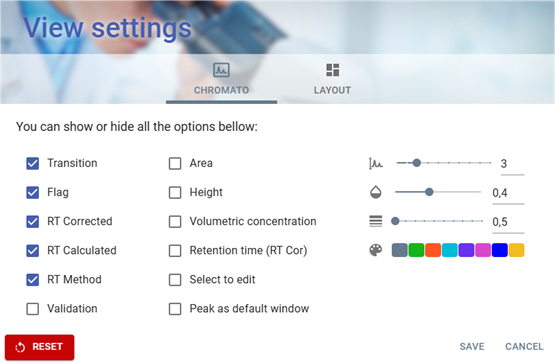This screenshot has width=555, height=363.
Task: Click the chromatogram icon above CHROMATO tab
Action: (x=221, y=70)
